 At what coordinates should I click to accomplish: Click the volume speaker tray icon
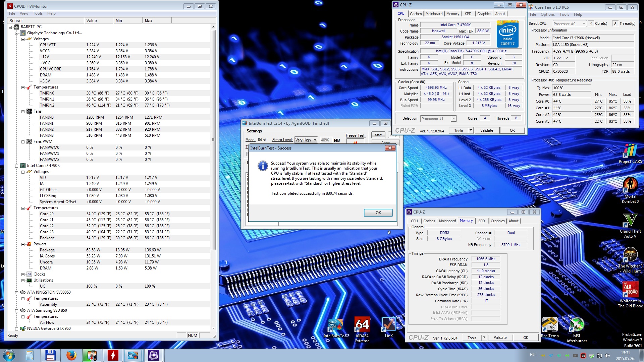(x=607, y=356)
